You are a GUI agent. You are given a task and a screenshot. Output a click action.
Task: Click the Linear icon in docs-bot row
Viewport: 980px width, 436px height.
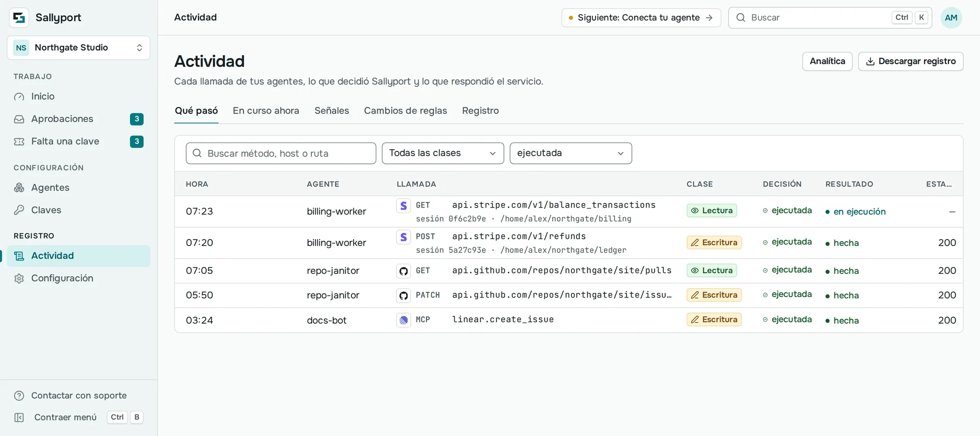pyautogui.click(x=403, y=320)
